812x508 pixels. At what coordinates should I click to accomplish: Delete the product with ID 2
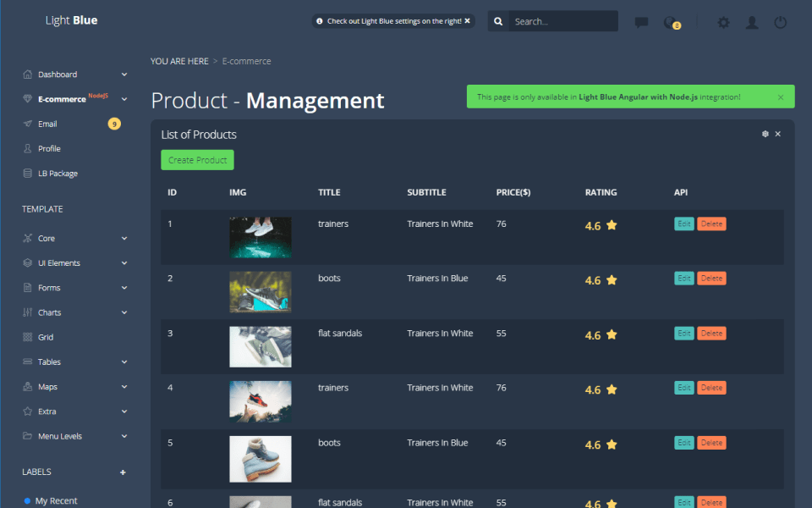pyautogui.click(x=711, y=279)
